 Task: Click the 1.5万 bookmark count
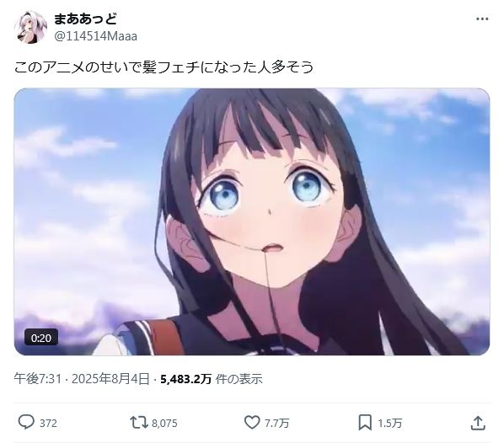[x=389, y=423]
